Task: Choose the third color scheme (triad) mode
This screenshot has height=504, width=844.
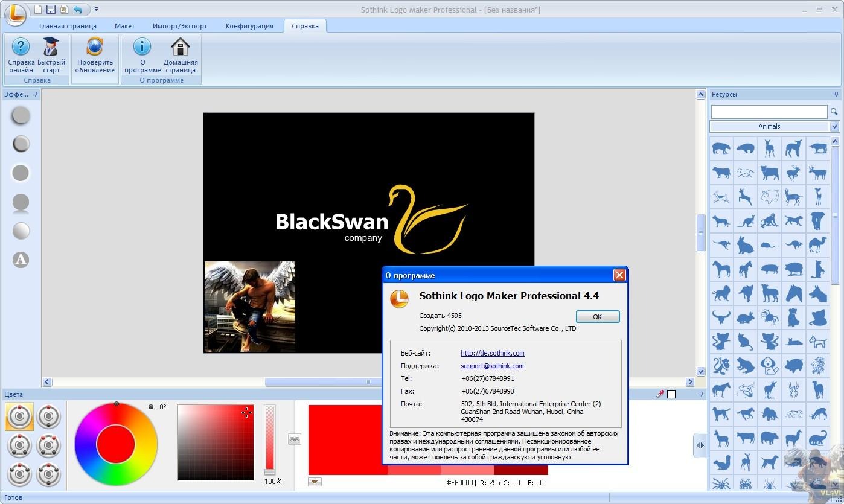Action: [x=19, y=445]
